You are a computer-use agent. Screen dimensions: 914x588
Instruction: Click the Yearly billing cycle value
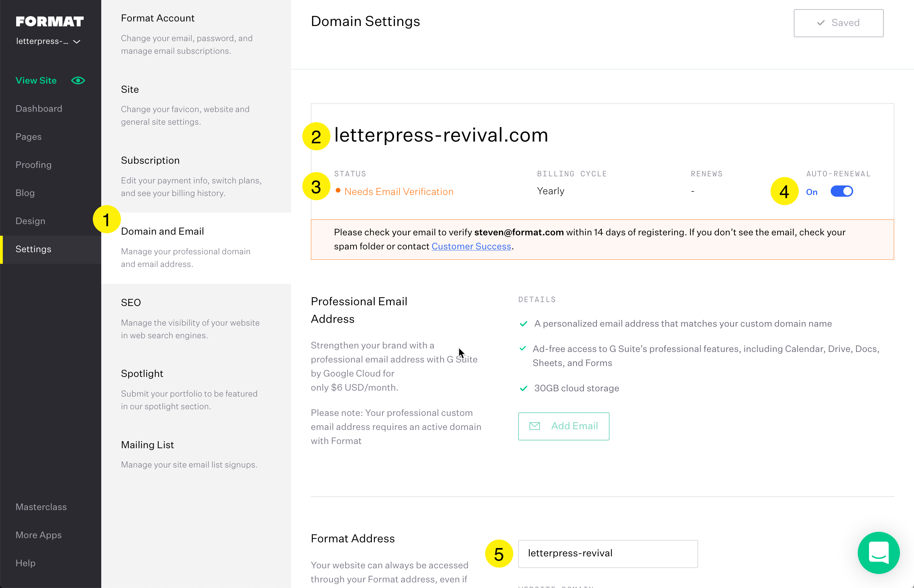pos(551,191)
